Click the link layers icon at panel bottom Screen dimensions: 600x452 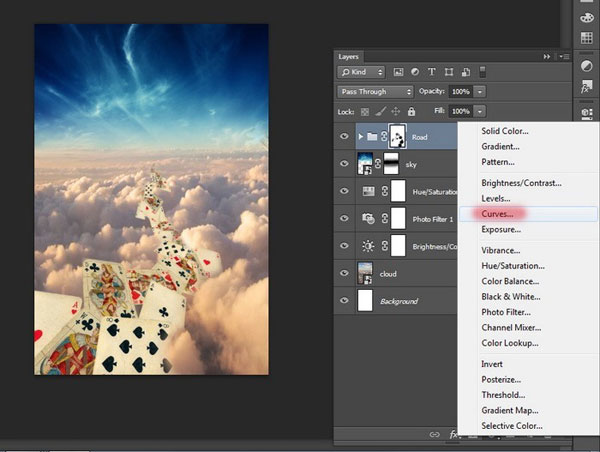pos(434,434)
